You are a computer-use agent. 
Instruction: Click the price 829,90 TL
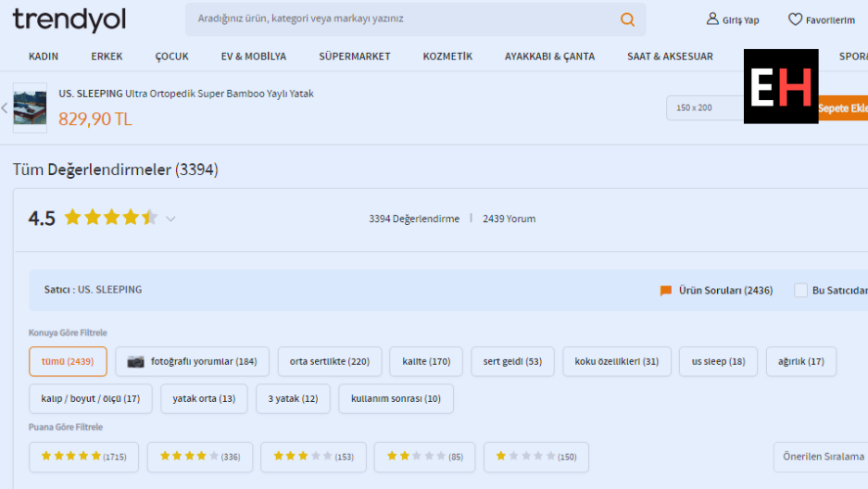click(95, 119)
